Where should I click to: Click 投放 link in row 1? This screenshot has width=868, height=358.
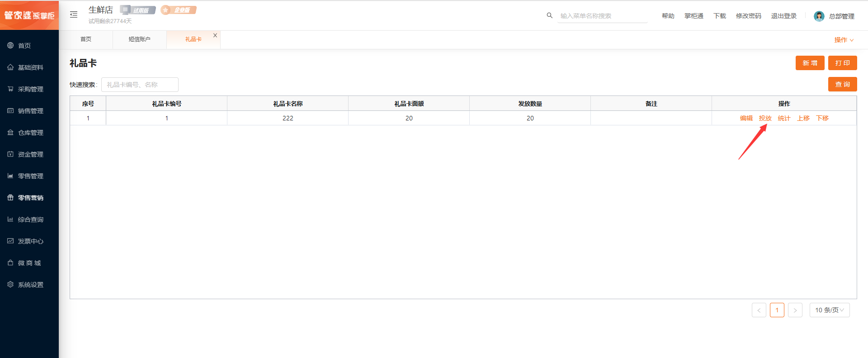pos(765,118)
